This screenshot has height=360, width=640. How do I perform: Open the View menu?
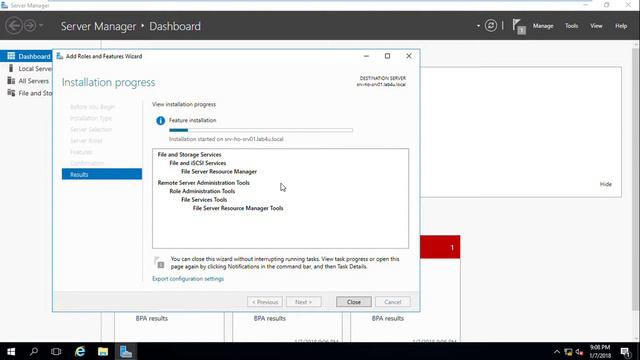(x=596, y=26)
